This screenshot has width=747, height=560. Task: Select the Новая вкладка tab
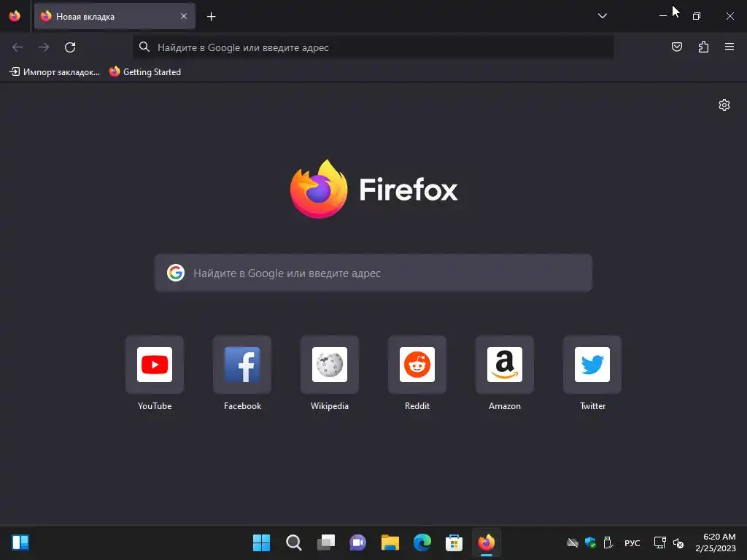(x=115, y=16)
